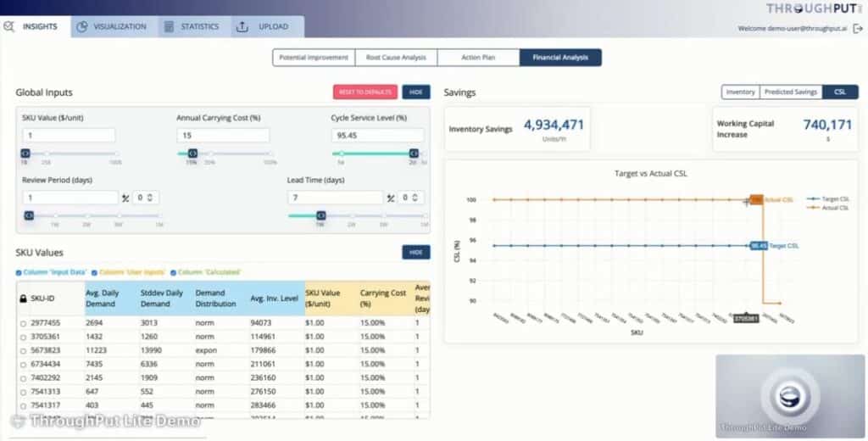The image size is (868, 441).
Task: Click the Demand Distribution column header
Action: 221,298
